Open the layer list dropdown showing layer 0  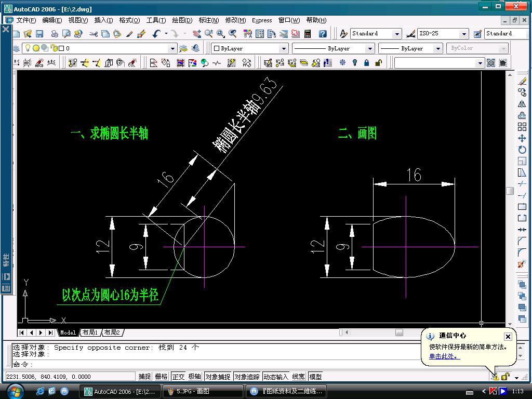point(172,48)
